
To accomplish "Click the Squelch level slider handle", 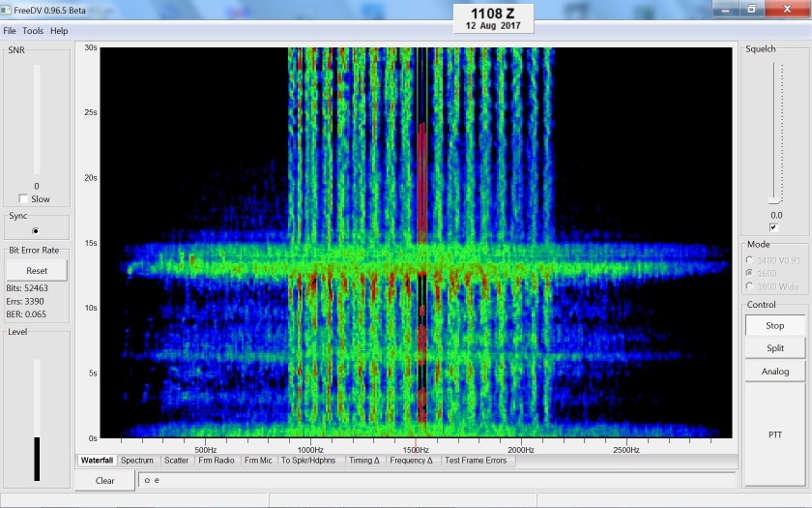I will (774, 200).
